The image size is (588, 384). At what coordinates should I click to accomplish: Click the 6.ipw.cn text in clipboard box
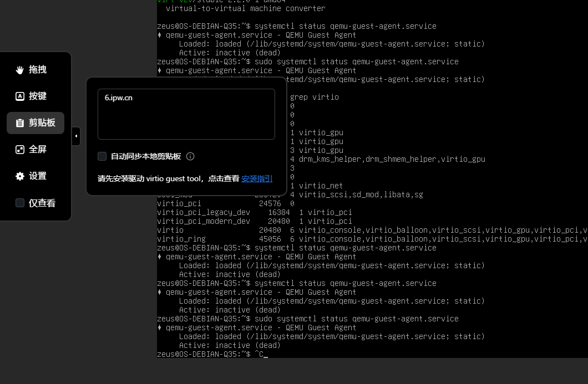[x=119, y=98]
